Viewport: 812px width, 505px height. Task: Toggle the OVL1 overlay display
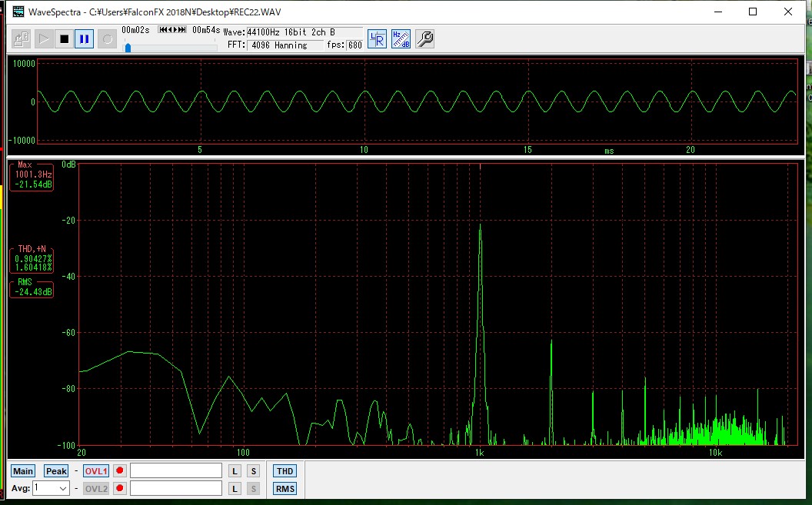click(x=96, y=471)
